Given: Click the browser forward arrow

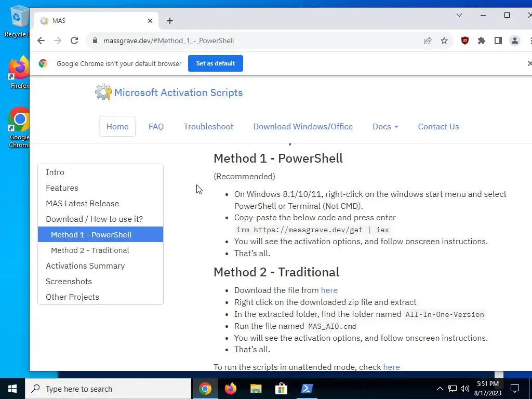Looking at the screenshot, I should click(58, 41).
